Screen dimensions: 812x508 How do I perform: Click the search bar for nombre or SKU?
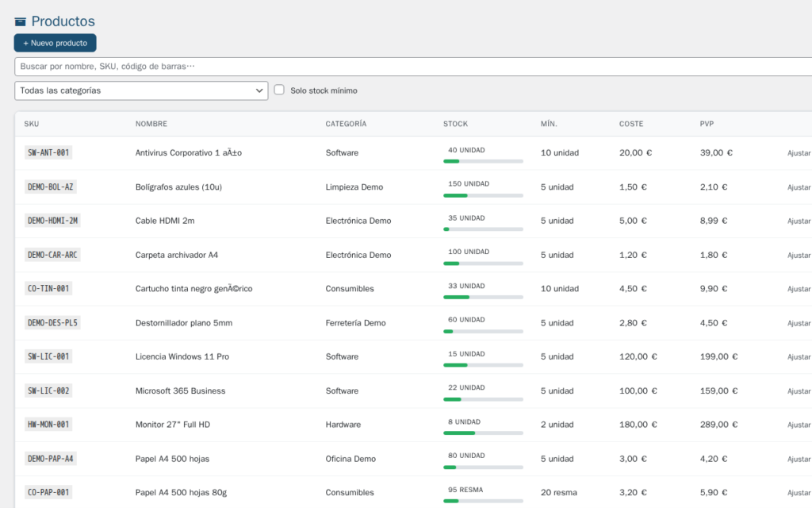pyautogui.click(x=317, y=67)
